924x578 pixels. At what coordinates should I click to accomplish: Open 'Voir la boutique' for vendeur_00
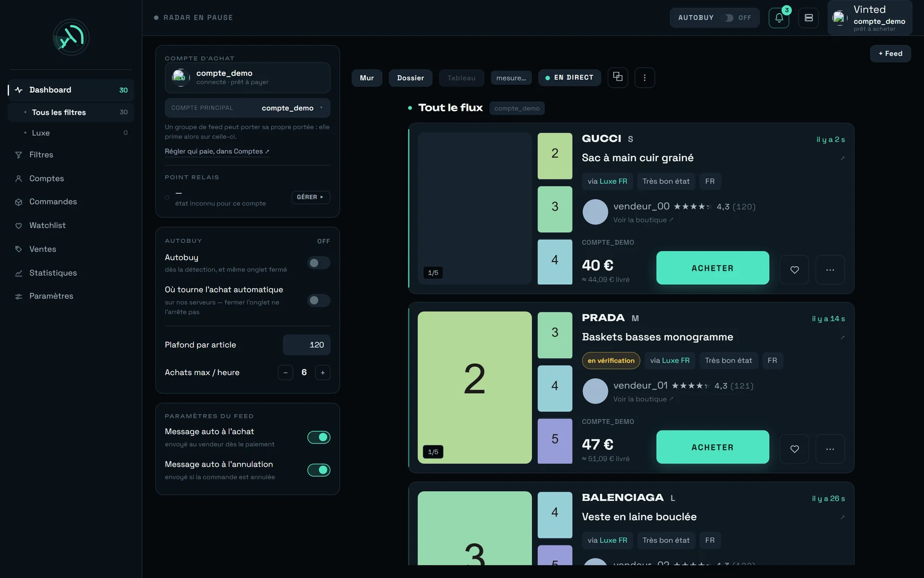(x=643, y=220)
